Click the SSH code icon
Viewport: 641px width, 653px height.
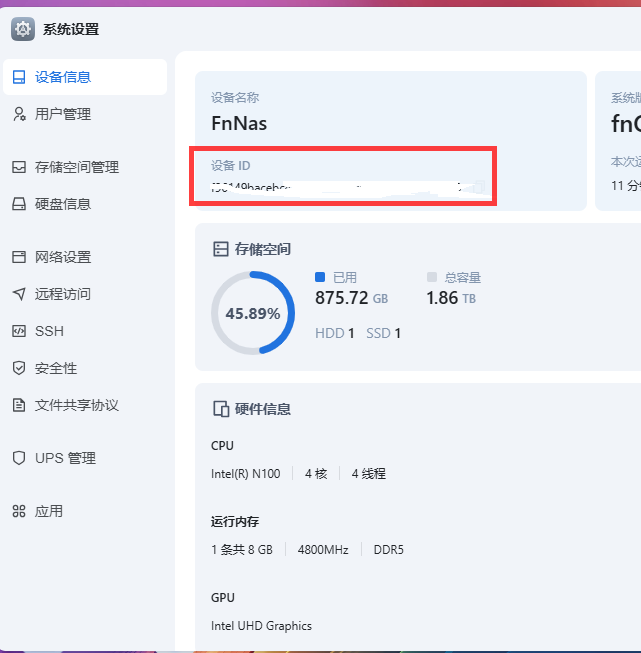coord(19,331)
